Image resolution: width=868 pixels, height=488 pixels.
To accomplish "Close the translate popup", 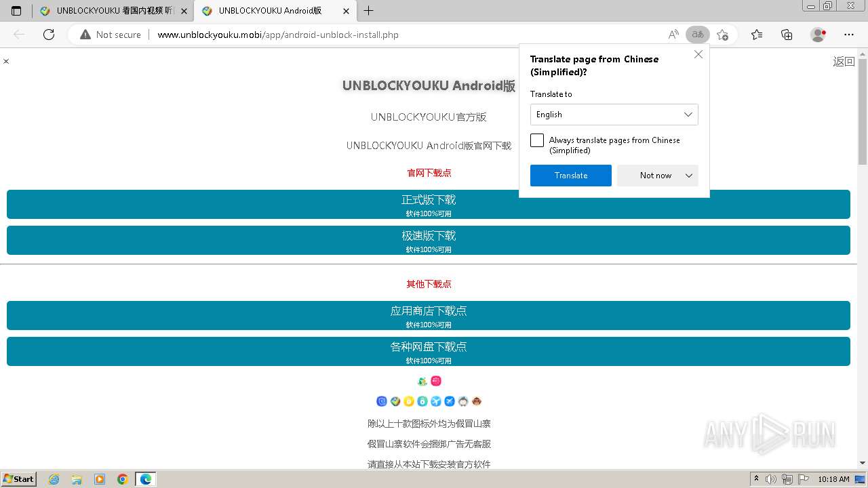I will click(x=698, y=54).
